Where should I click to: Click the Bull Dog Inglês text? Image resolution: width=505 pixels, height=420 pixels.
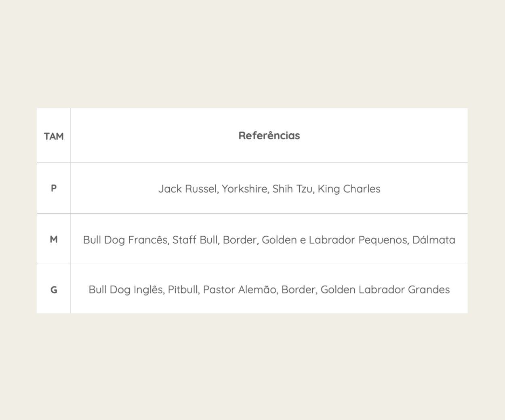pyautogui.click(x=126, y=290)
